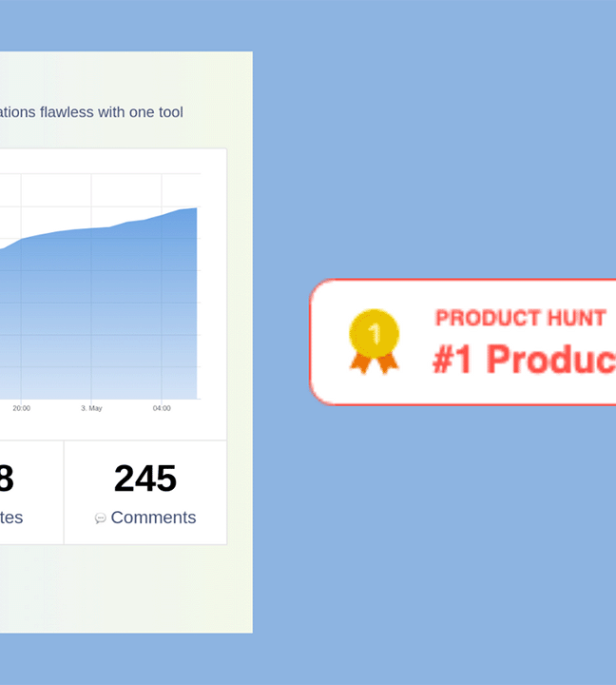Click the tagline ending with one tool
The height and width of the screenshot is (685, 616).
pos(91,112)
